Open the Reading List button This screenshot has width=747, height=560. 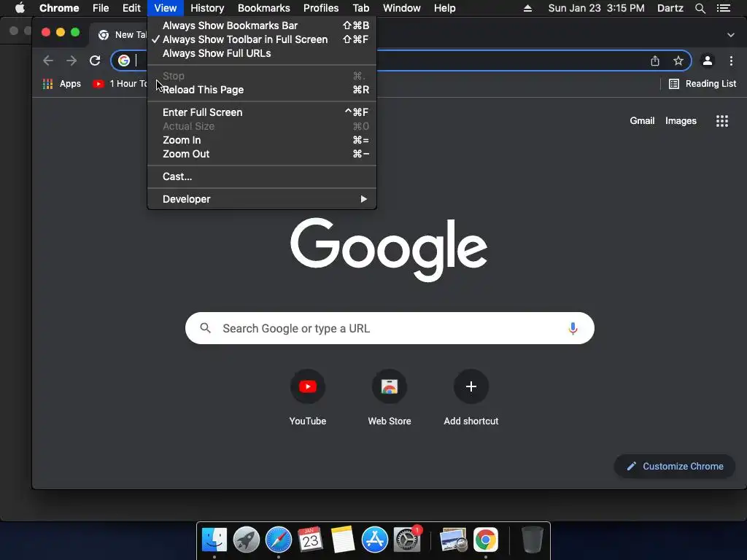(x=703, y=84)
